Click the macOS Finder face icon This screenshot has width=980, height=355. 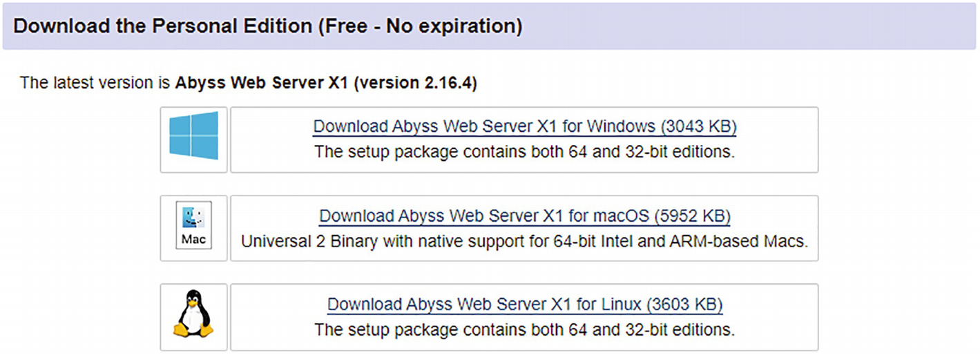pos(193,218)
